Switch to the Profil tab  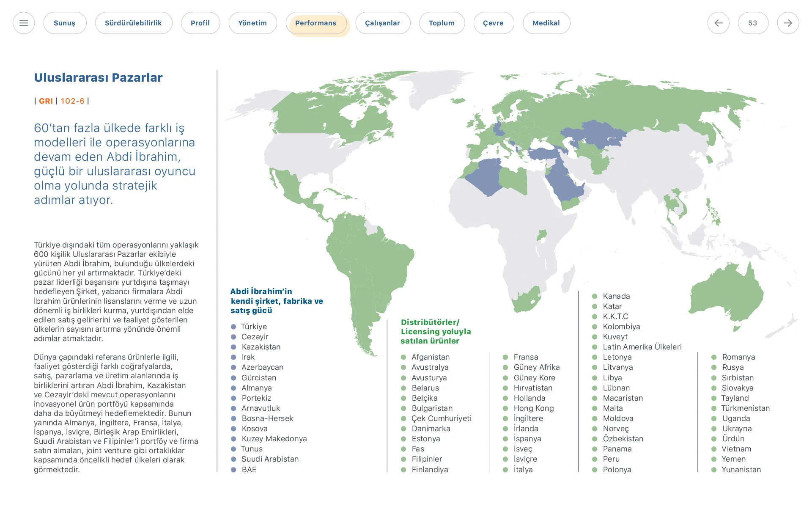click(200, 23)
